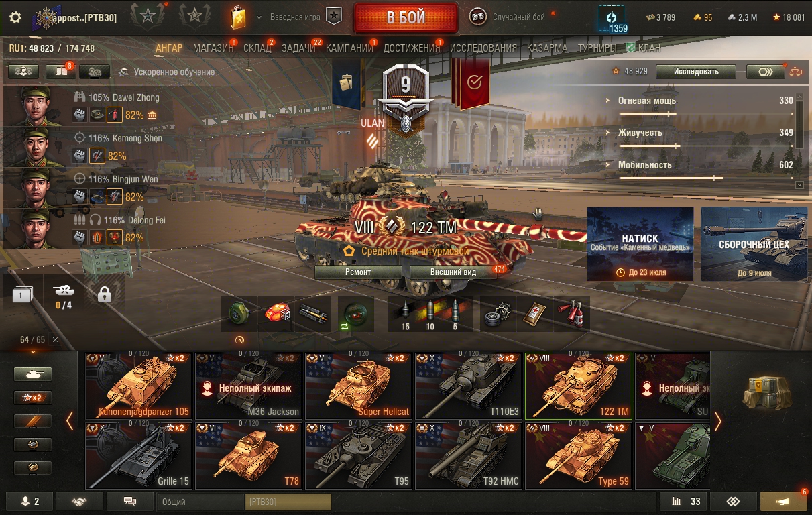The width and height of the screenshot is (812, 515).
Task: Toggle the x2 bonus vehicle filter
Action: pyautogui.click(x=33, y=398)
